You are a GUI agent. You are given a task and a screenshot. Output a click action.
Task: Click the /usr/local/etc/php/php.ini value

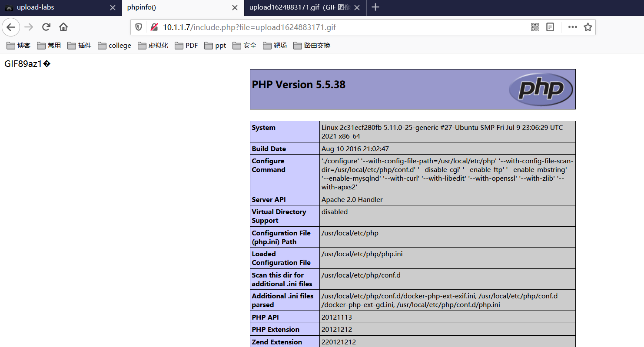[x=362, y=254]
